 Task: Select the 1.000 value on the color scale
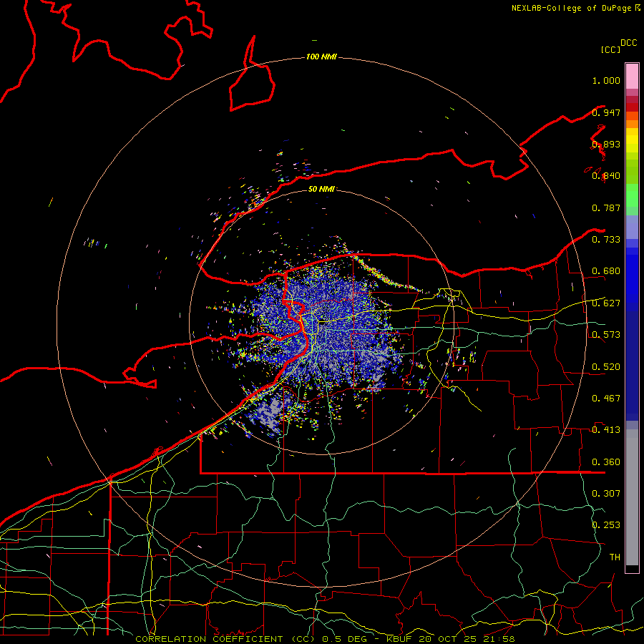click(x=606, y=80)
